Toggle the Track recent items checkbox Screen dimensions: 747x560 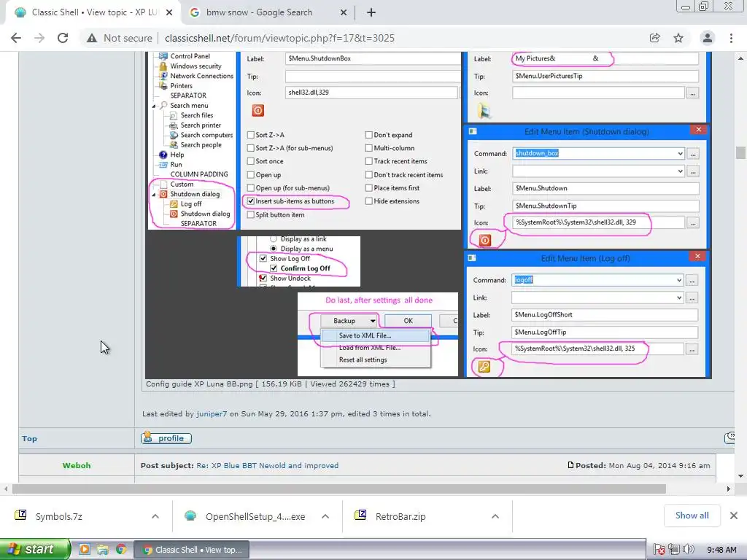coord(368,161)
